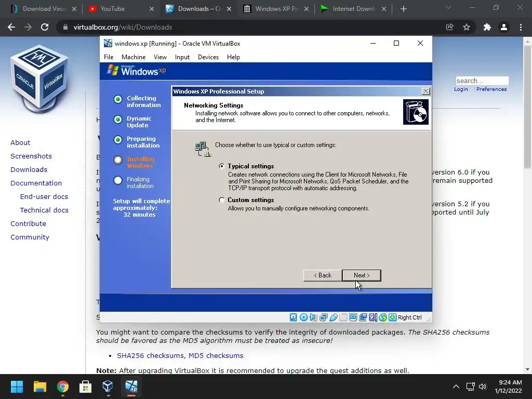Open the Contribute sidebar link
532x399 pixels.
point(28,224)
